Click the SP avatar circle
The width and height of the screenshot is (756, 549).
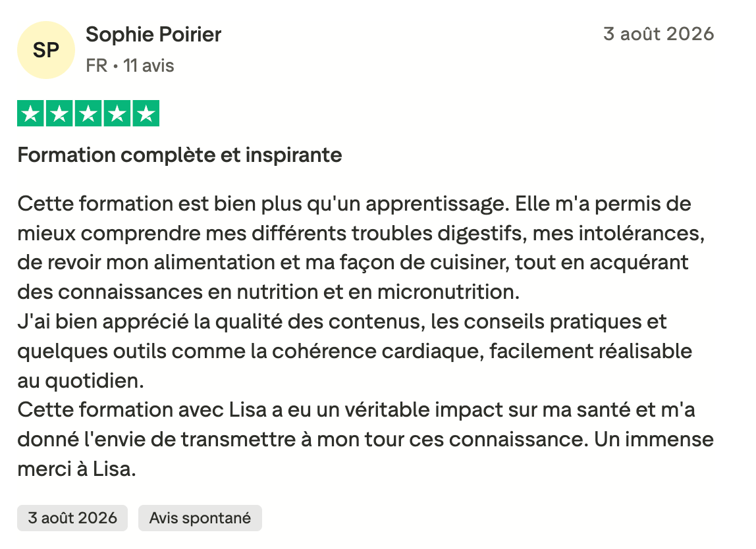coord(46,50)
